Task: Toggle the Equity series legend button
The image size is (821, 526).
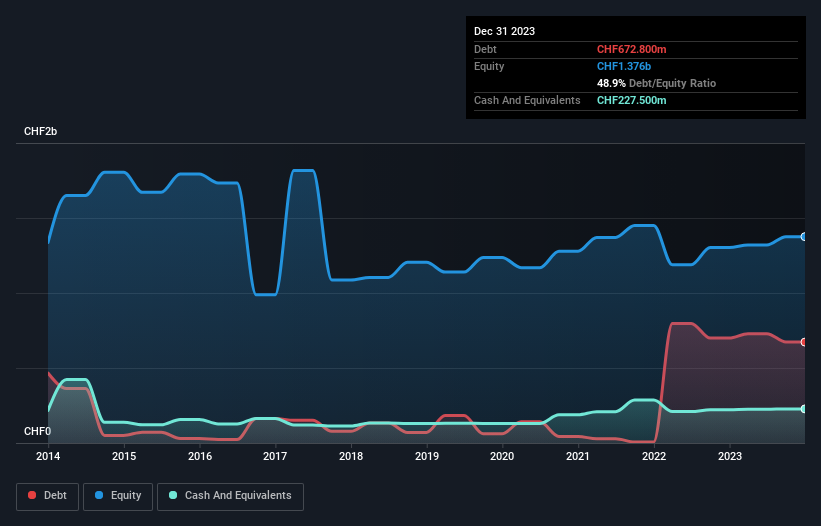Action: [118, 496]
